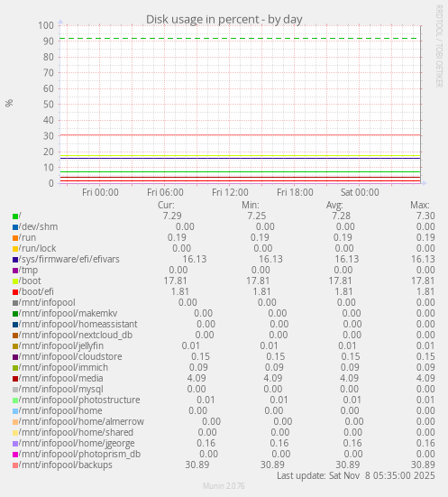Click the /mnt/infopool/photostructure label

click(x=79, y=400)
